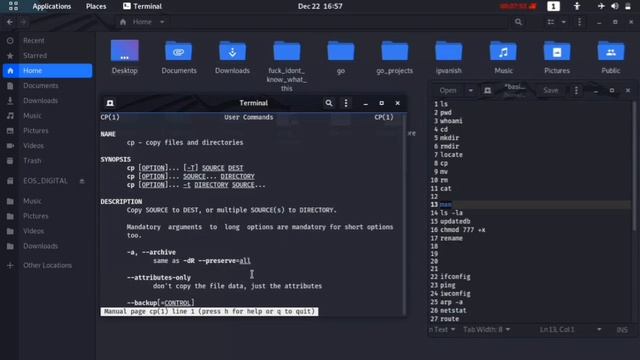Select Videos under Pictures bookmark in sidebar
Screen dimensions: 640x360
(x=47, y=231)
